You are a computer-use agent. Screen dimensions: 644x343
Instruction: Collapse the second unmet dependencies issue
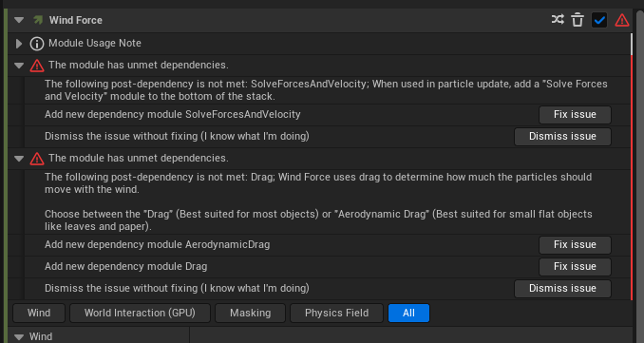pyautogui.click(x=19, y=158)
